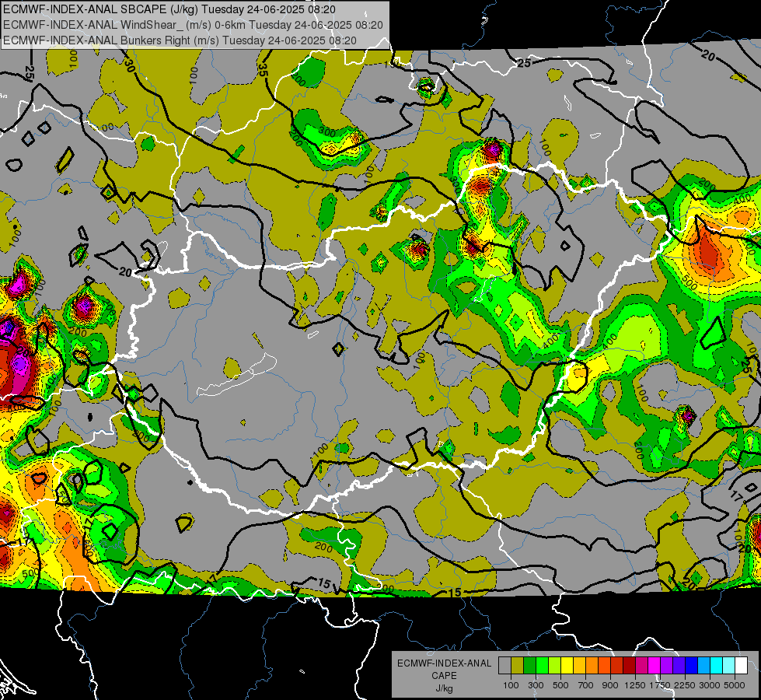The image size is (761, 700).
Task: Click the gray legend swatch below 100
Action: coord(504,666)
